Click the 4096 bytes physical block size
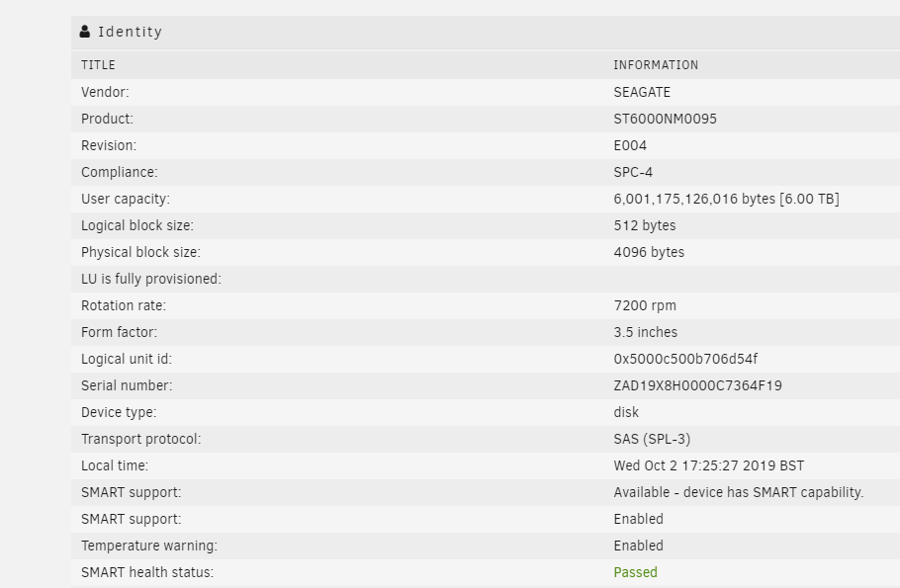Viewport: 900px width, 588px height. pyautogui.click(x=649, y=252)
